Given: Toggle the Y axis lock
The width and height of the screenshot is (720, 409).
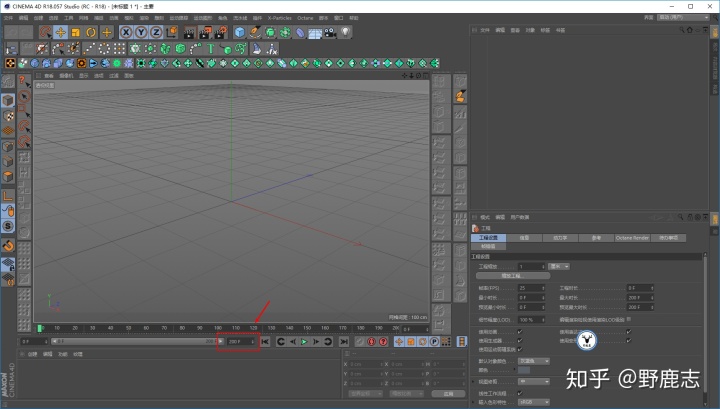Looking at the screenshot, I should click(x=141, y=32).
